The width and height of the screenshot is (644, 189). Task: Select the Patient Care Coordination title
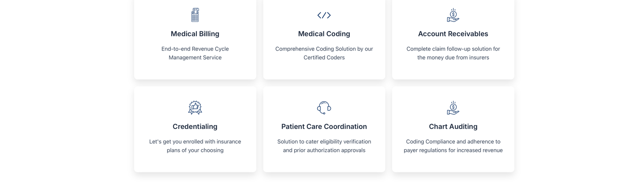click(324, 127)
